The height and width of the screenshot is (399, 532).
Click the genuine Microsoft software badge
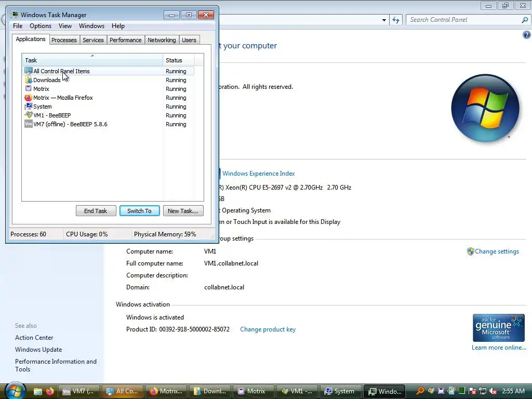498,328
